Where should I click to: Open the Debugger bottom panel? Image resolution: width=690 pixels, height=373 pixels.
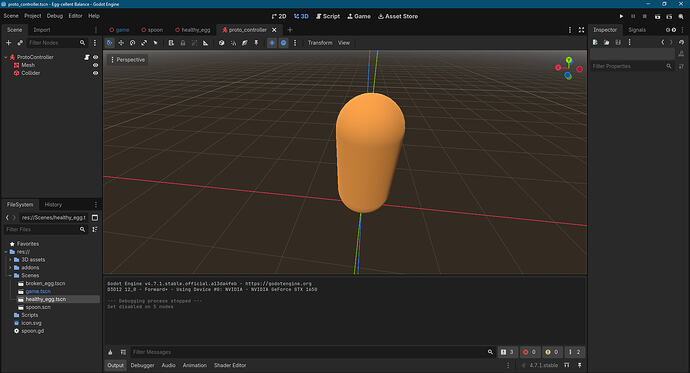pyautogui.click(x=143, y=365)
